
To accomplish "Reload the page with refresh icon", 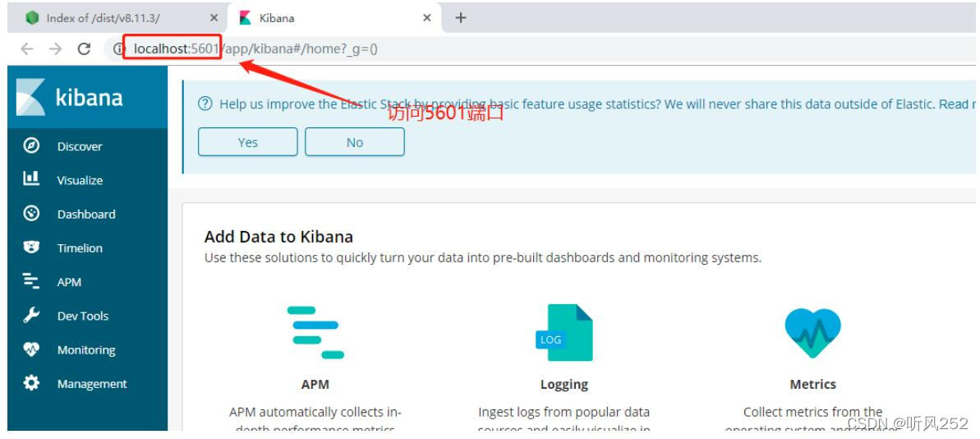I will pyautogui.click(x=84, y=49).
